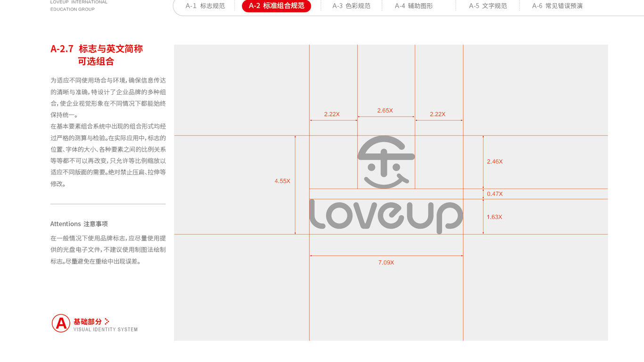Select the 4.55X height dimension label
The width and height of the screenshot is (644, 362).
(282, 181)
